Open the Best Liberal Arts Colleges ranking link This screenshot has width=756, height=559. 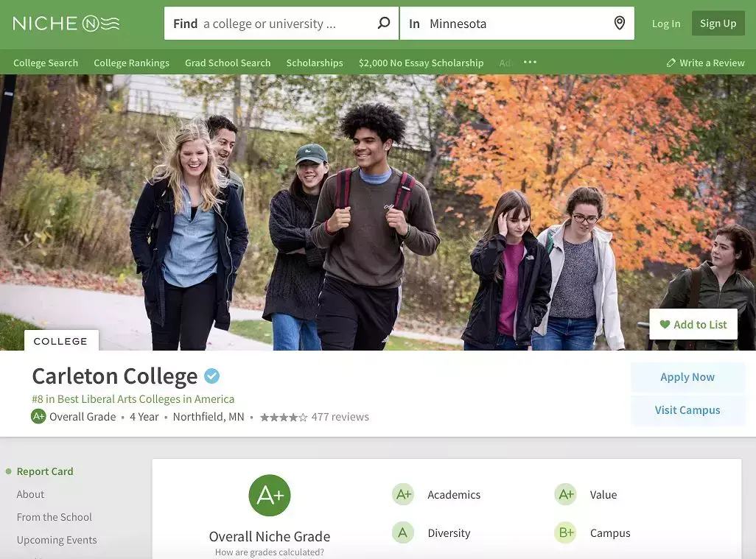133,399
